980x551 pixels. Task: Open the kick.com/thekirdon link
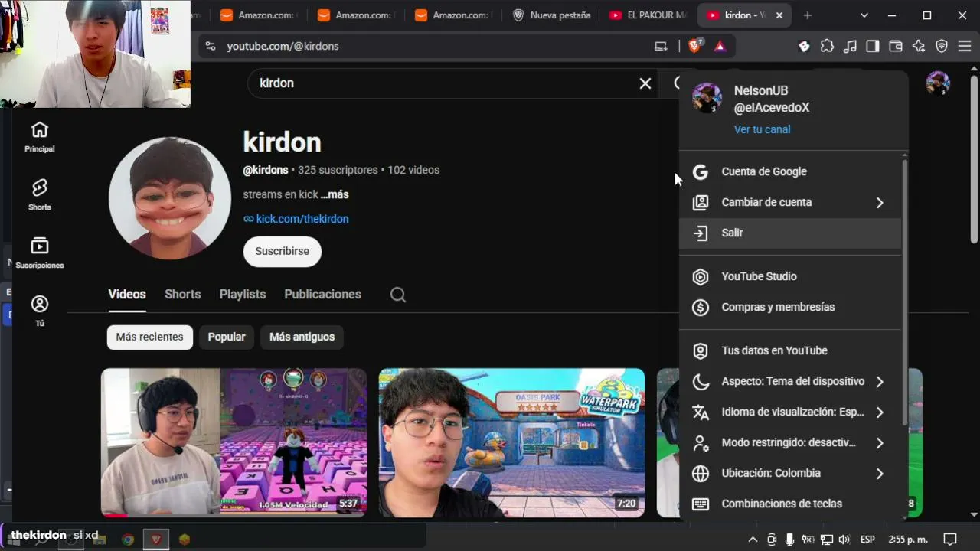point(302,219)
